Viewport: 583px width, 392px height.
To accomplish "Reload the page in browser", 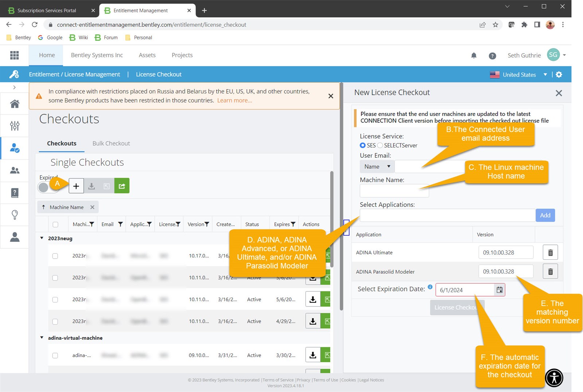I will 35,25.
